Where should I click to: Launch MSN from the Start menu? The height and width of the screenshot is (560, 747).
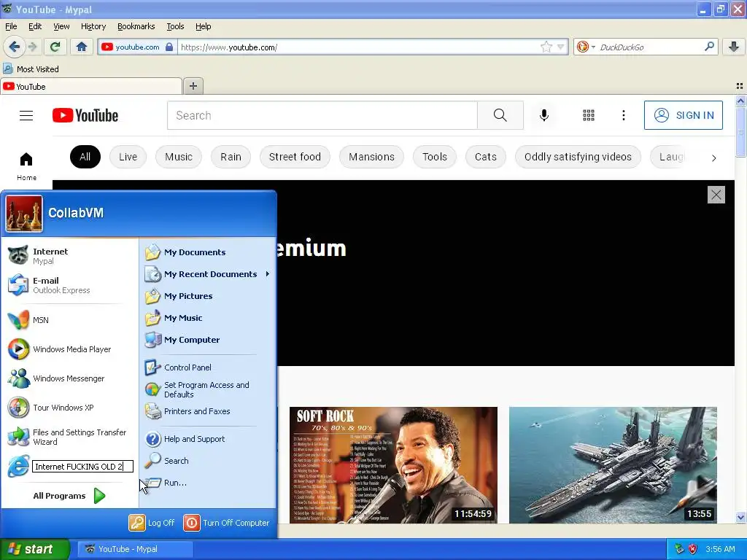point(70,320)
